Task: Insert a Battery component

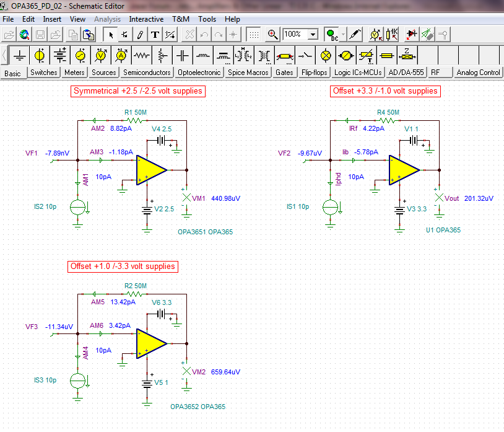Action: coord(60,56)
